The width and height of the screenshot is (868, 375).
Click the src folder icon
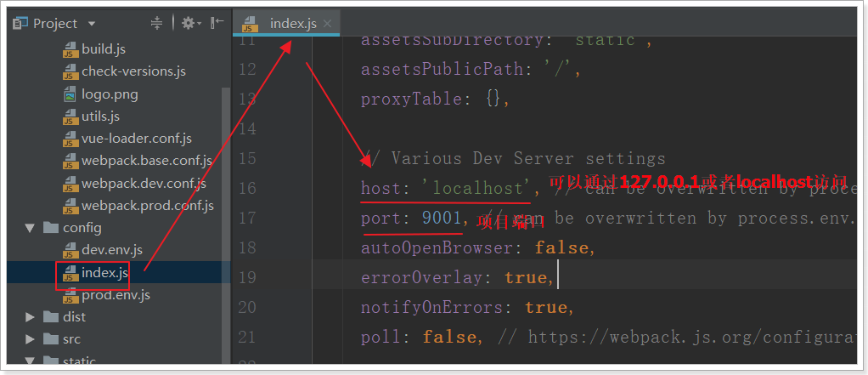click(x=51, y=339)
